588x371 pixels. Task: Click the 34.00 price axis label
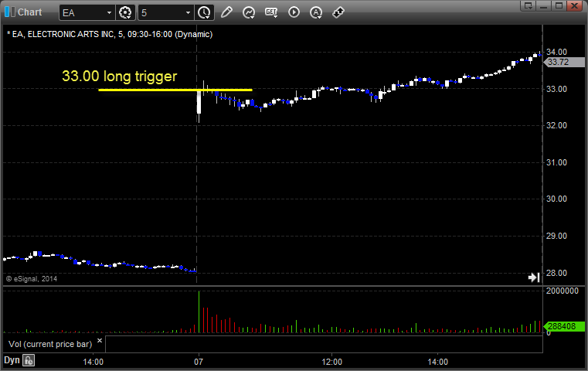556,52
